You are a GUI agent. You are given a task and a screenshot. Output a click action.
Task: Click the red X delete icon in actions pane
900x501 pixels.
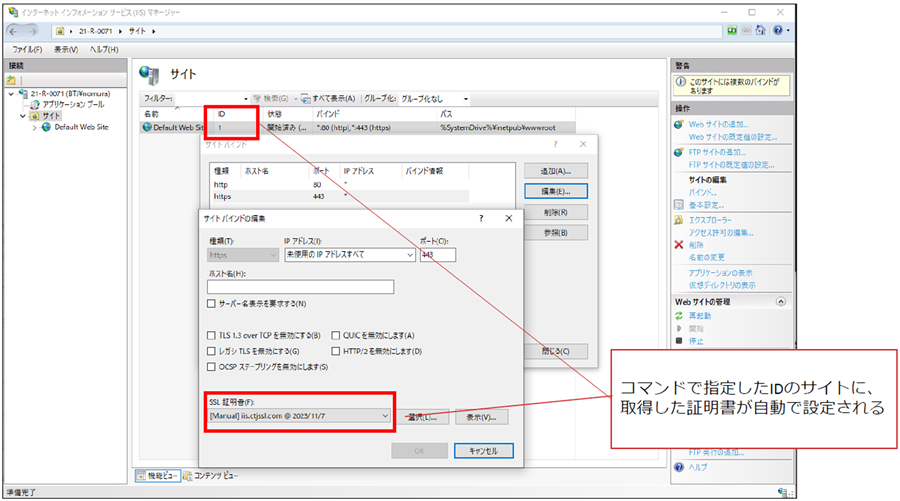[x=679, y=245]
